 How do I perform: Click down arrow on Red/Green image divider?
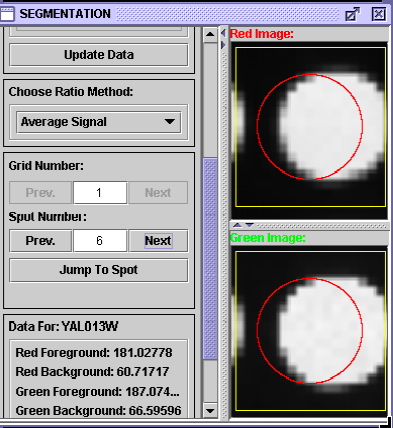click(x=250, y=225)
